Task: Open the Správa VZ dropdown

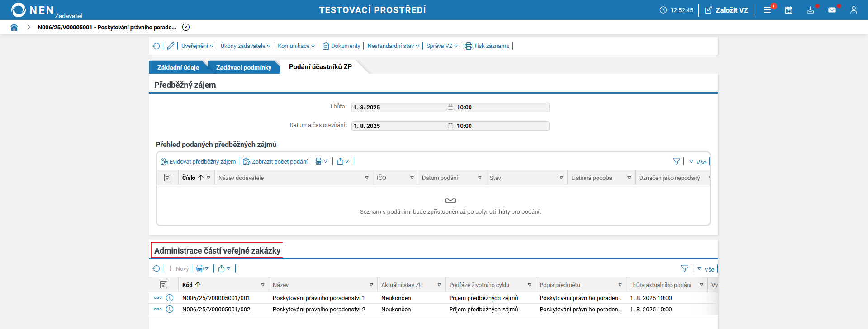Action: click(x=441, y=46)
